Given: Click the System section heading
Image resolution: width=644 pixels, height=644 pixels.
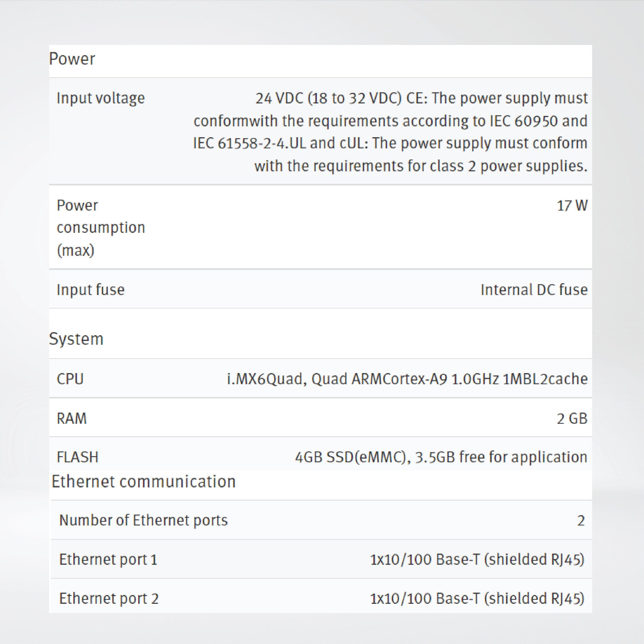Looking at the screenshot, I should (76, 339).
